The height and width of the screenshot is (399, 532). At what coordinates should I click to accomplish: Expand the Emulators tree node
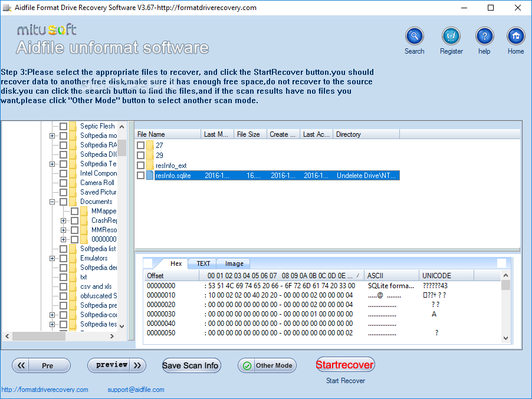(x=52, y=258)
